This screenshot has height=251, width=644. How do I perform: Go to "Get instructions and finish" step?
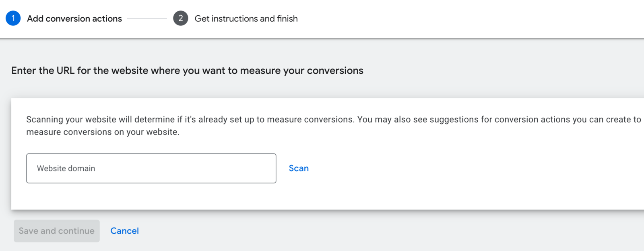tap(246, 19)
